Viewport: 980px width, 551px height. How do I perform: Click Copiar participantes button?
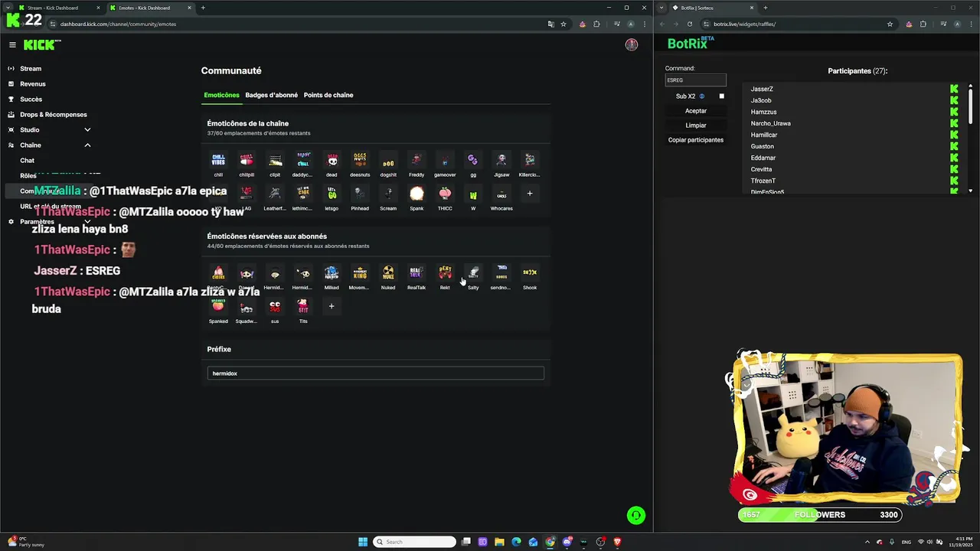[696, 140]
